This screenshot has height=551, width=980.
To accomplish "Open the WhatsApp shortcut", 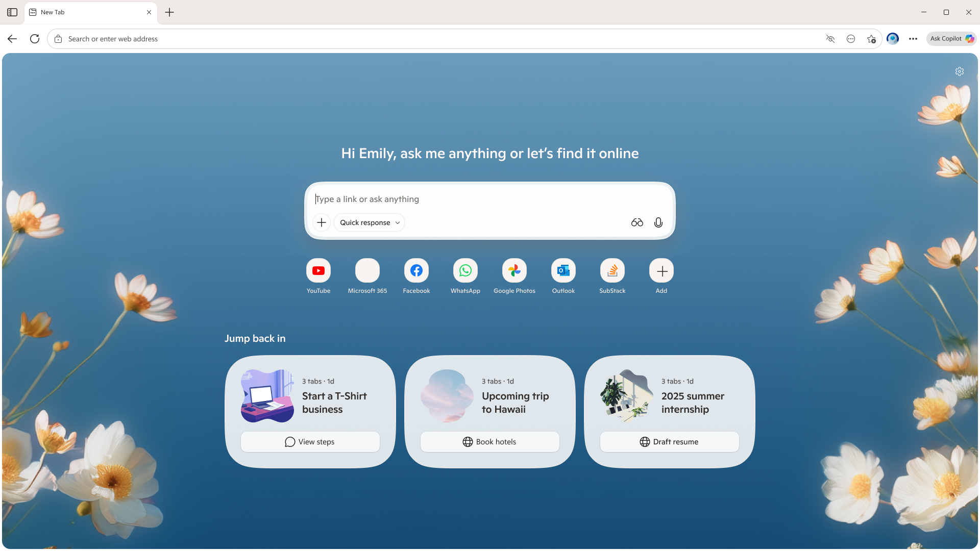I will click(465, 270).
